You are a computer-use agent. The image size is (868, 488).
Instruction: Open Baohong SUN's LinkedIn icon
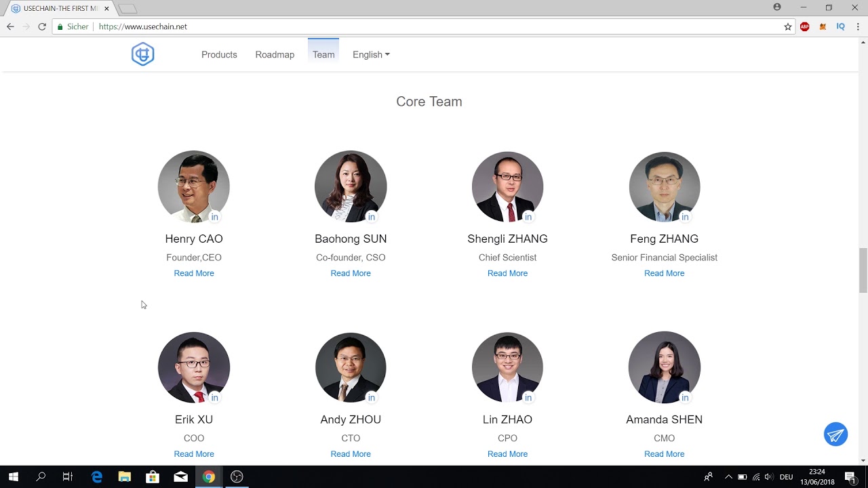click(x=372, y=217)
